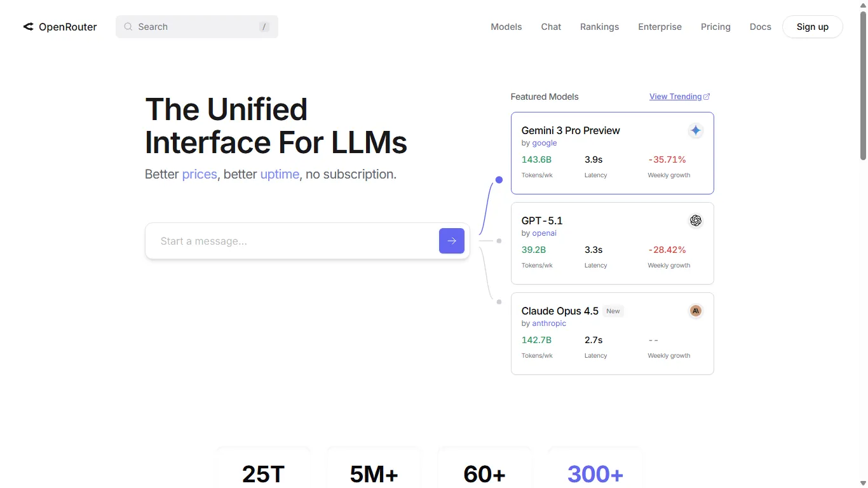Click the slash keyboard shortcut badge

[x=264, y=27]
